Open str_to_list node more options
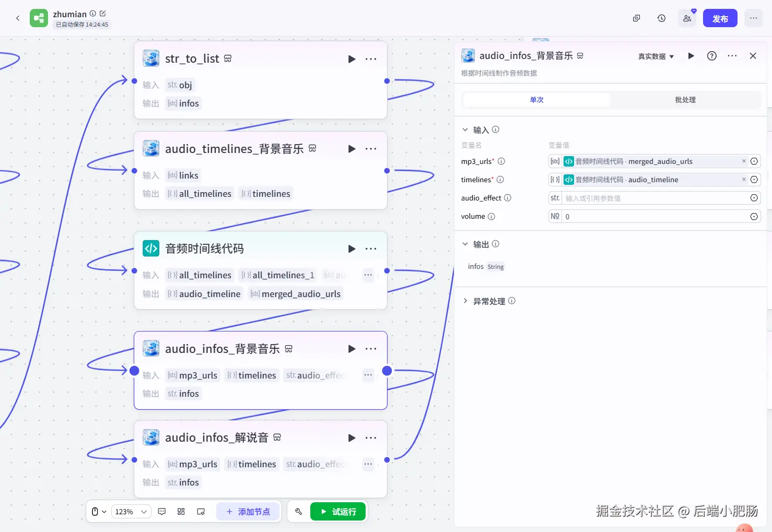 point(371,59)
